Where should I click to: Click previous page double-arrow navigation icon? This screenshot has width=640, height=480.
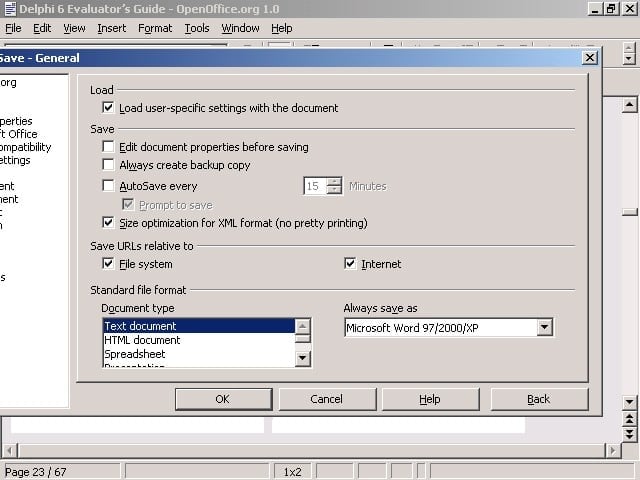[629, 418]
